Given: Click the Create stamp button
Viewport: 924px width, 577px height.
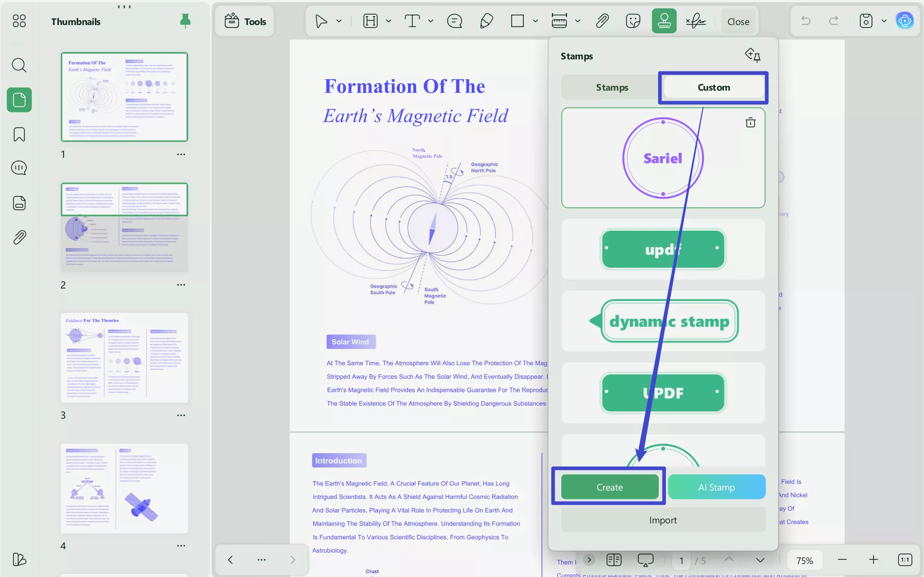Looking at the screenshot, I should click(609, 487).
